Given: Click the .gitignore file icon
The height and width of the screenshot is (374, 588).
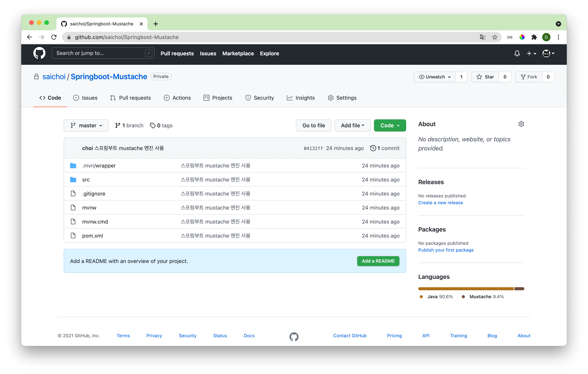Looking at the screenshot, I should point(73,193).
